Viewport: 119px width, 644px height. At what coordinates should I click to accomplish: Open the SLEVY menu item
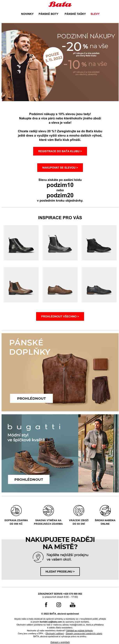[x=95, y=14]
